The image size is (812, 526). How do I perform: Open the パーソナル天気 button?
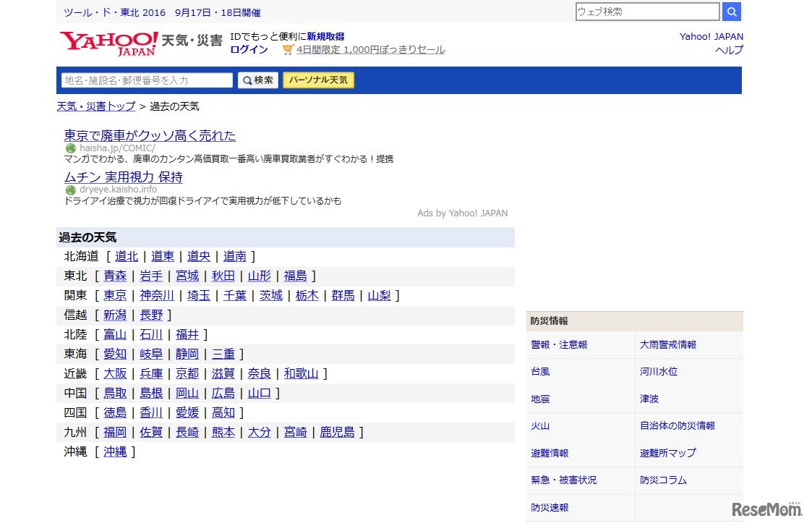[318, 80]
